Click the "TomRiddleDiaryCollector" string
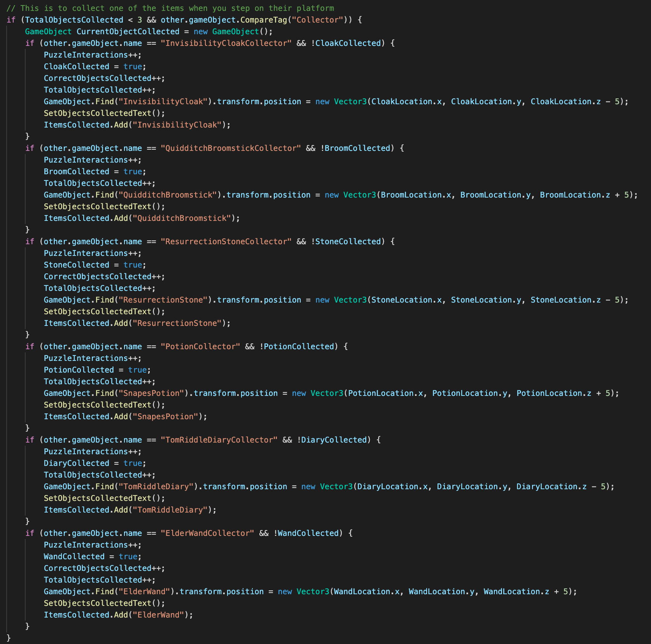The image size is (651, 644). click(219, 440)
